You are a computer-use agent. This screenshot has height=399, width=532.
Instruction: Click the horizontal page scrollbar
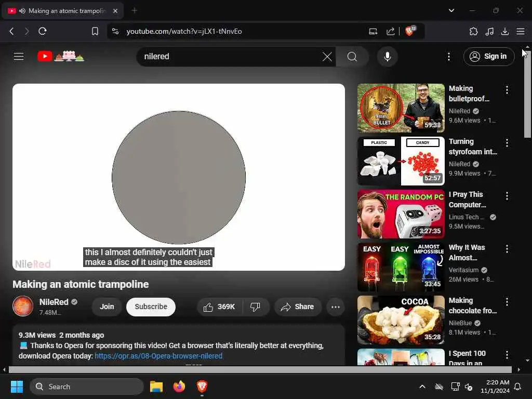260,369
